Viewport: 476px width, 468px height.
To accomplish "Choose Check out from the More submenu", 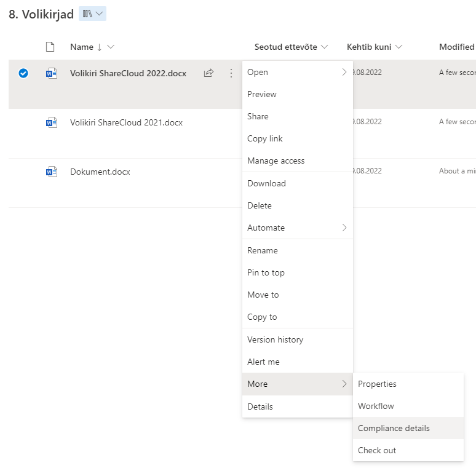I will tap(377, 450).
